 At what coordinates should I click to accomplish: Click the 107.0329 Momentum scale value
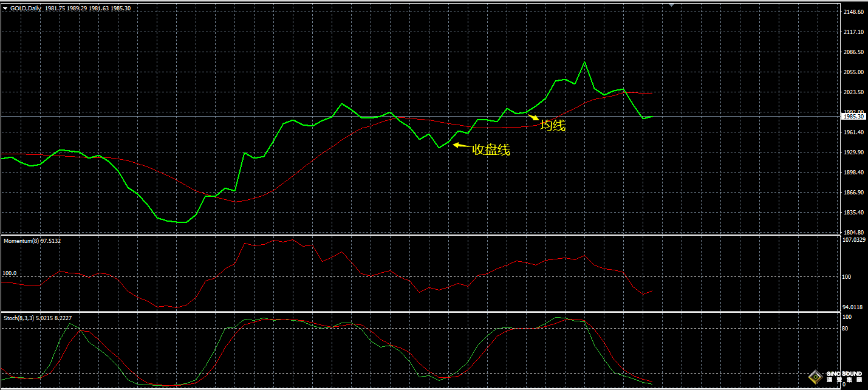tap(853, 241)
